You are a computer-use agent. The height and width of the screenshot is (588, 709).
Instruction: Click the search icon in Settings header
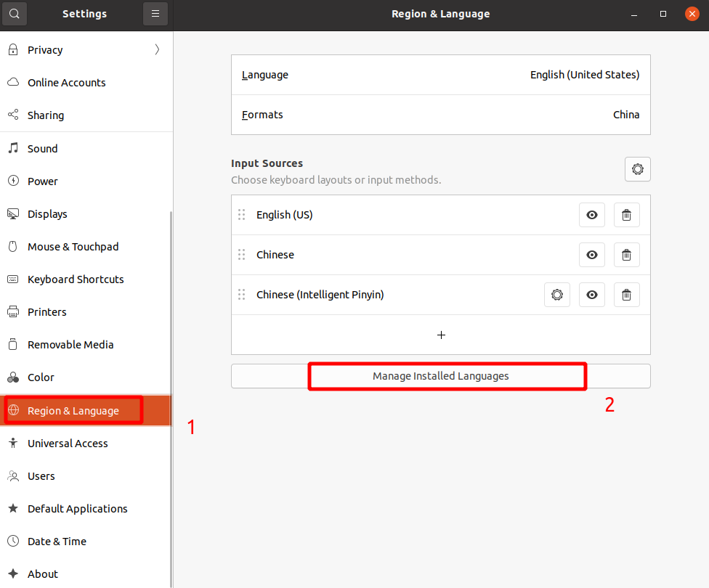[x=15, y=14]
